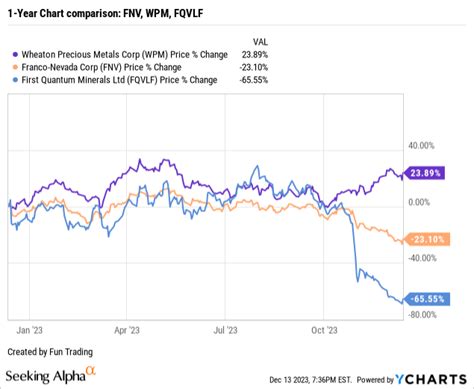
Task: Click the 40.00% y-axis label
Action: [421, 146]
